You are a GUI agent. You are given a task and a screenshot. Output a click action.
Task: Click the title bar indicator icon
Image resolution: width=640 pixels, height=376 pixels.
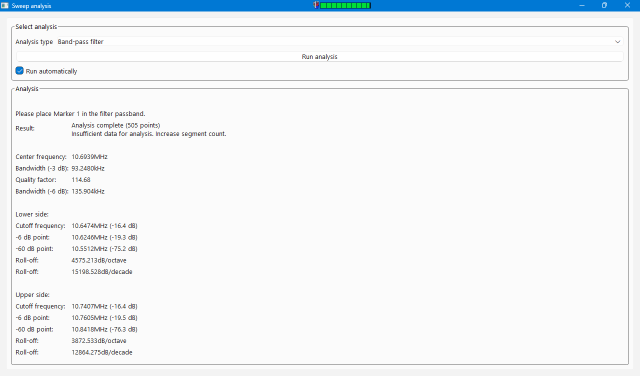(316, 5)
